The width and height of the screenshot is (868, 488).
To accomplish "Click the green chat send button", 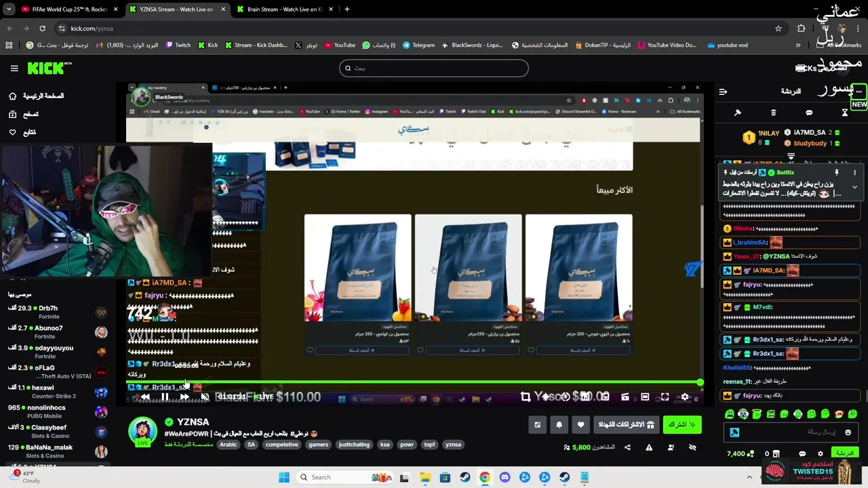I will (845, 453).
